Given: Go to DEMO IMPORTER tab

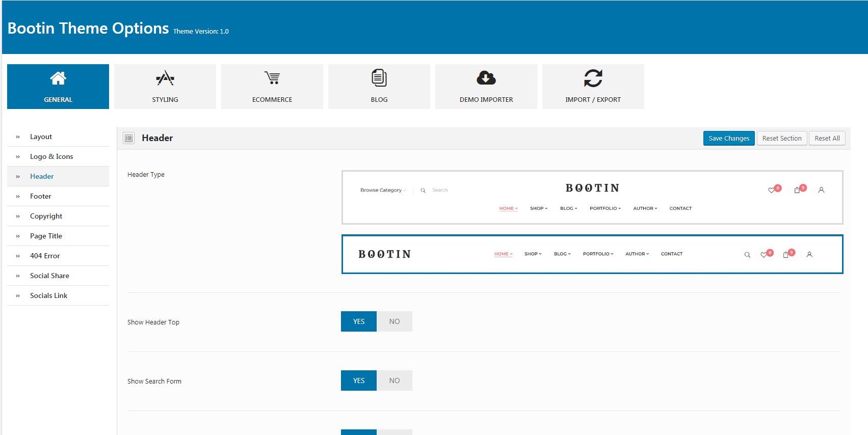Looking at the screenshot, I should click(486, 87).
